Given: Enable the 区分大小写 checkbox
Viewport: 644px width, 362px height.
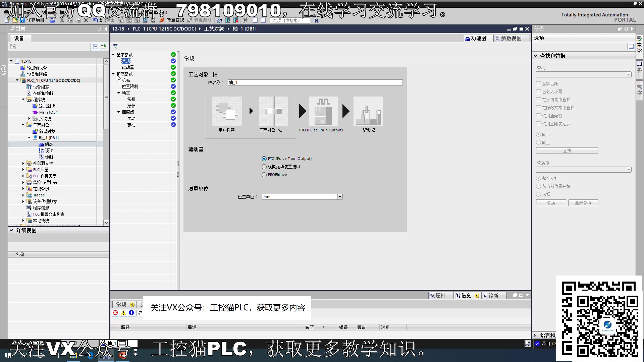Looking at the screenshot, I should pyautogui.click(x=539, y=92).
